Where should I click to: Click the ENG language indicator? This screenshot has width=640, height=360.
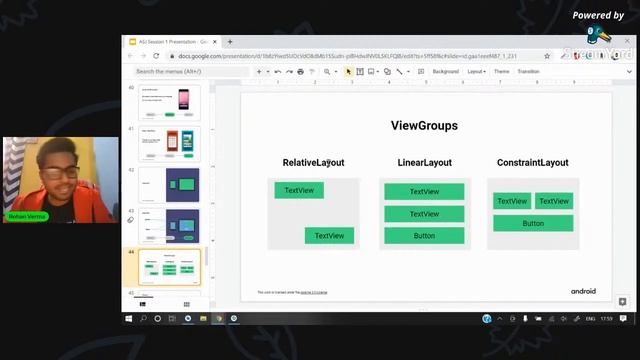(590, 318)
